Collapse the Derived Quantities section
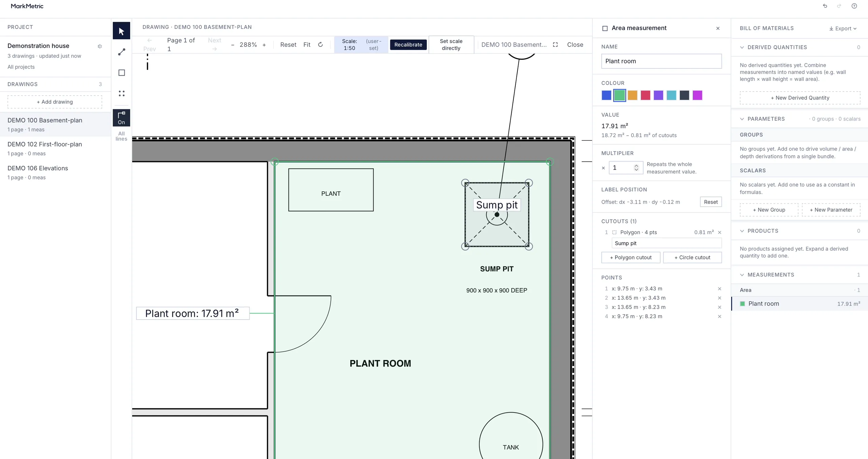 point(742,47)
